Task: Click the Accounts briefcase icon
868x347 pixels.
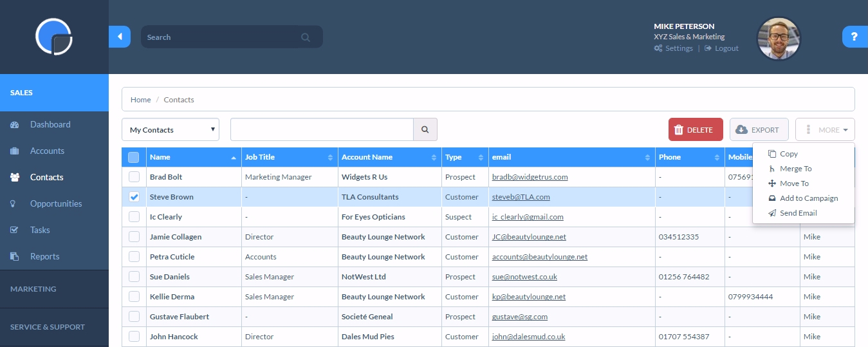Action: 15,151
